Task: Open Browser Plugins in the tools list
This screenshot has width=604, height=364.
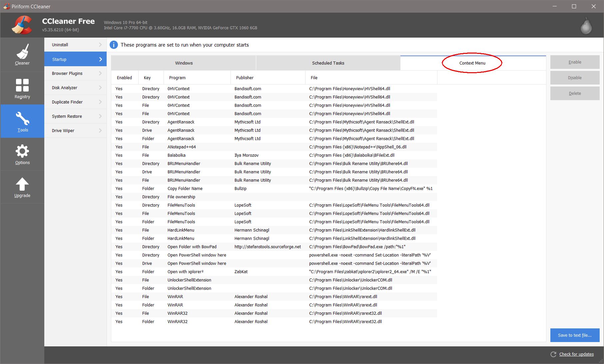Action: point(75,73)
